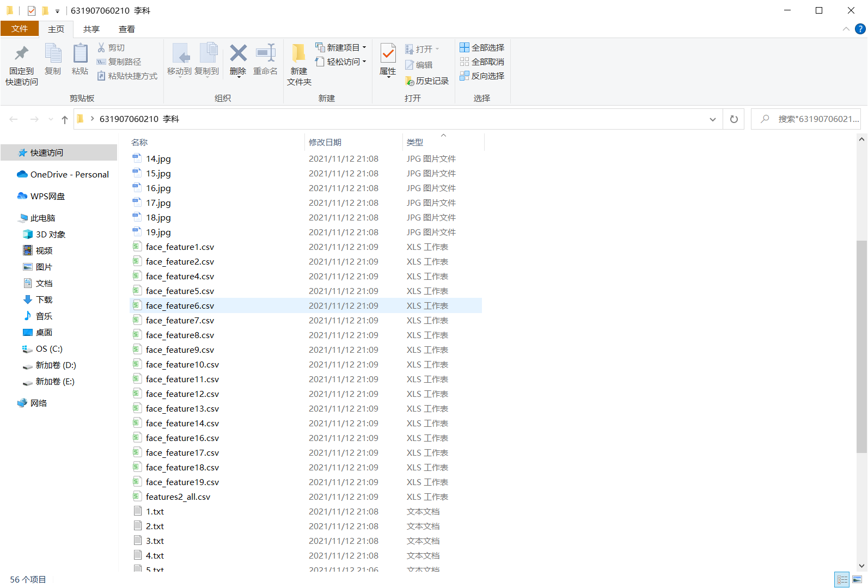This screenshot has width=868, height=588.
Task: Click the Edit icon in the Open group
Action: click(409, 65)
